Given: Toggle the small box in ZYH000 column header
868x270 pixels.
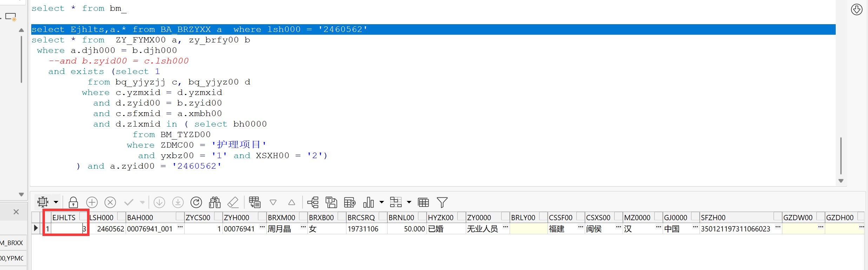Looking at the screenshot, I should 262,216.
